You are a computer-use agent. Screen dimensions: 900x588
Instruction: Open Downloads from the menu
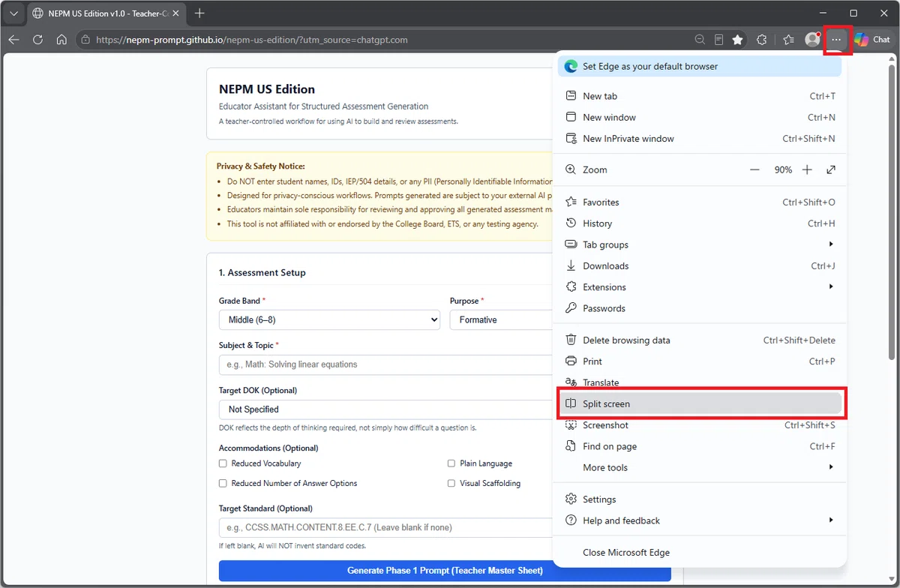699,265
